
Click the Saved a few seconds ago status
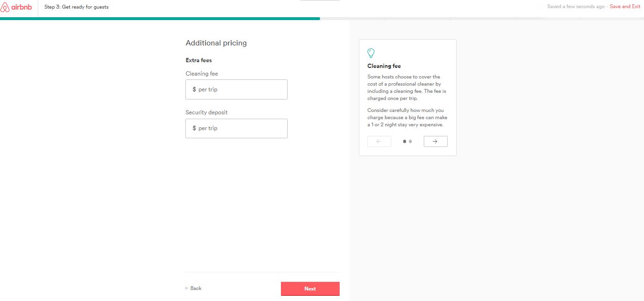576,7
